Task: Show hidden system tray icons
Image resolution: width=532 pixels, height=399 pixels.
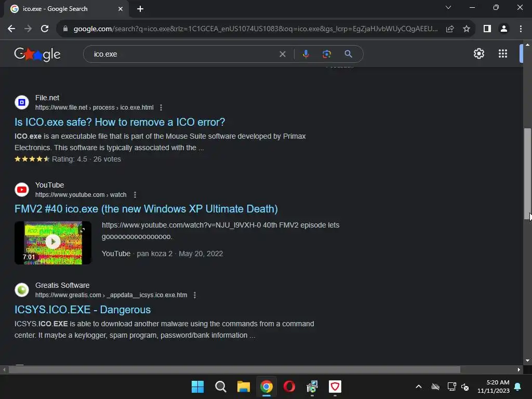Action: pos(419,387)
